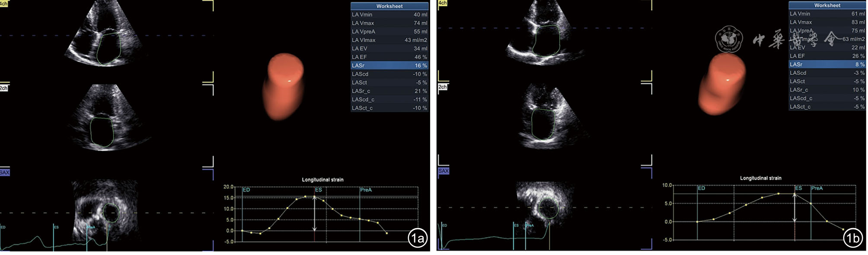Viewport: 868px width, 255px height.
Task: Click the left panel Longitudinal strain title
Action: coord(322,180)
